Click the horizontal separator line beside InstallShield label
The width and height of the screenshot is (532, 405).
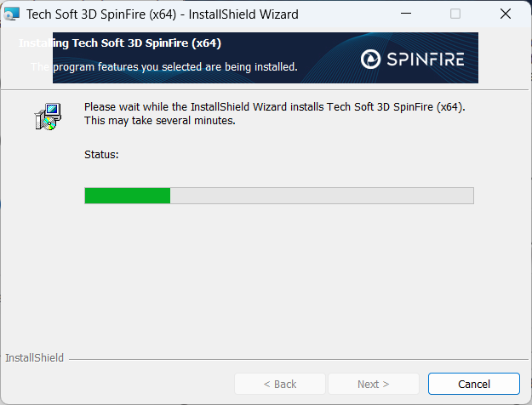[x=298, y=358]
